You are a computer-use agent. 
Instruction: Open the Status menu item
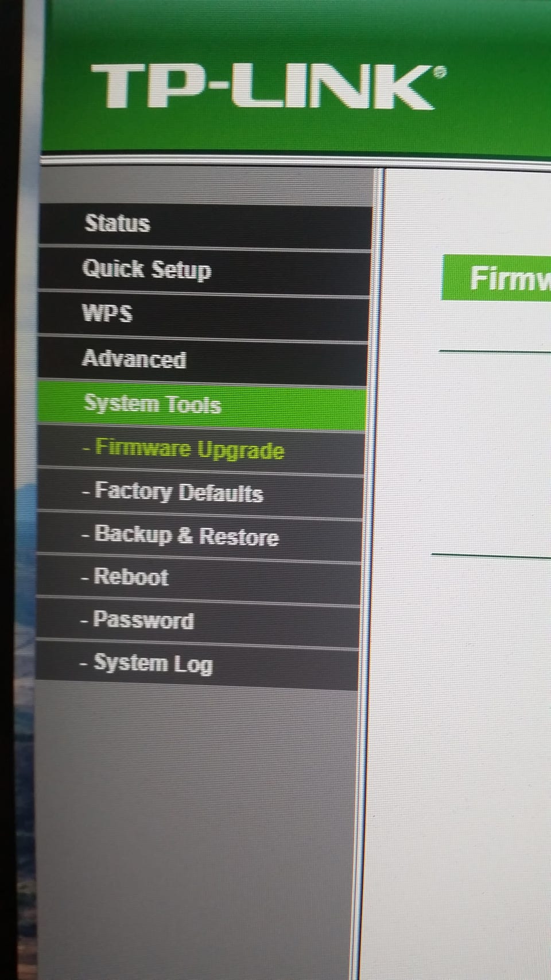pos(205,226)
